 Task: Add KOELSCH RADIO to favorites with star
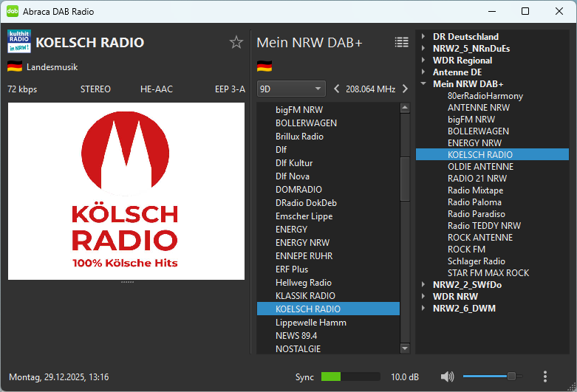236,42
